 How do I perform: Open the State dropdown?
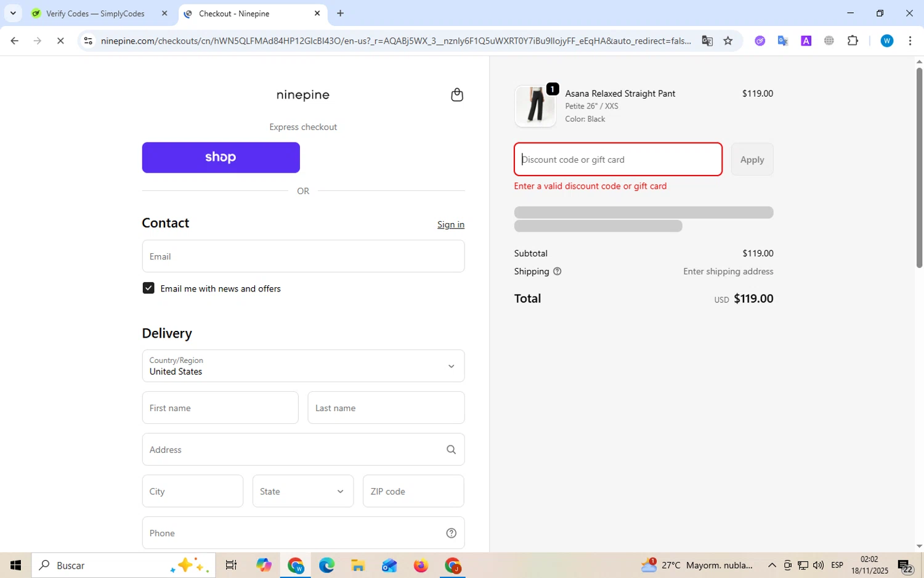[x=303, y=491]
